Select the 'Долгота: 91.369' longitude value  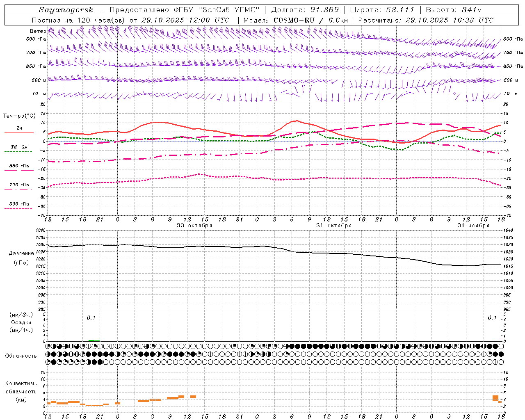pyautogui.click(x=305, y=10)
